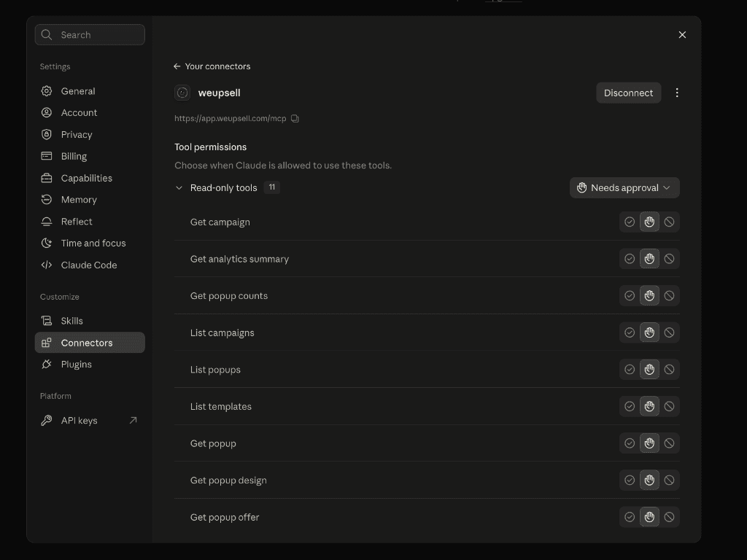747x560 pixels.
Task: Open Capabilities settings
Action: 90,178
